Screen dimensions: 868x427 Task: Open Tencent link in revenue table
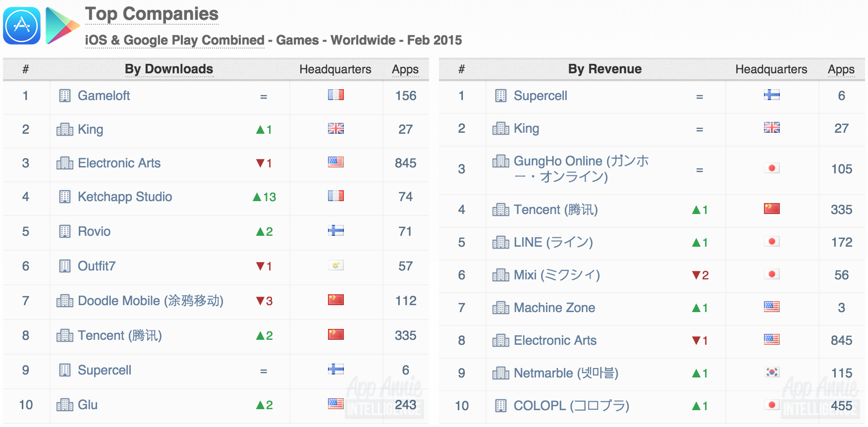[556, 210]
